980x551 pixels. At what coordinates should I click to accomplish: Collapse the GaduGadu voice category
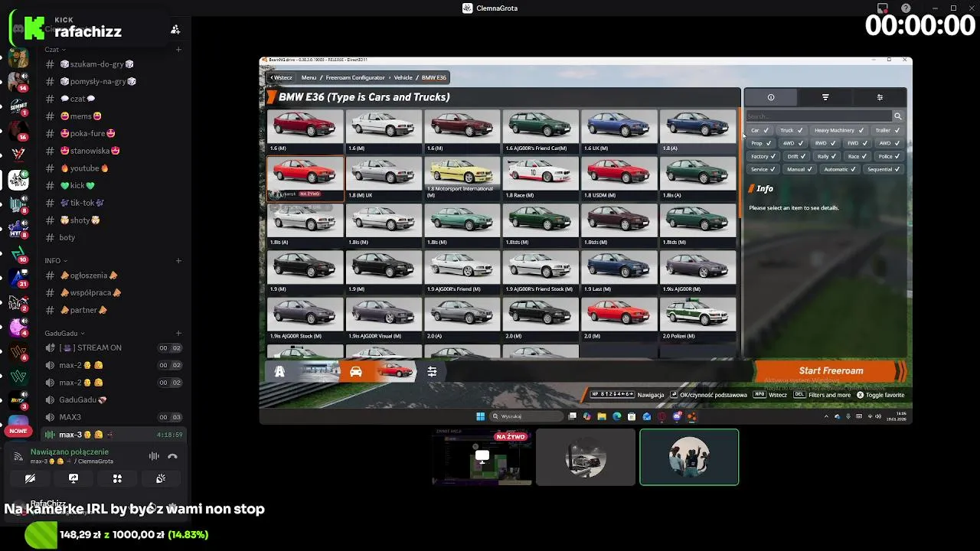coord(64,334)
